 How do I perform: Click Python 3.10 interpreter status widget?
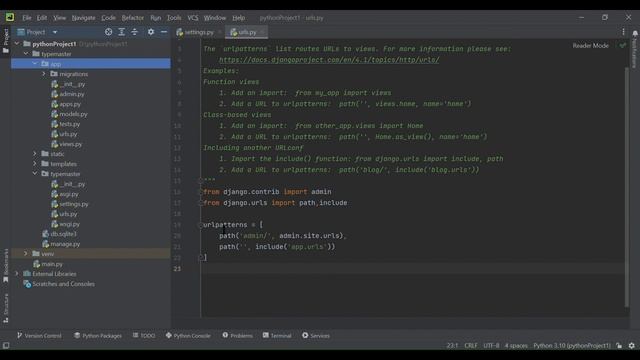click(x=572, y=346)
